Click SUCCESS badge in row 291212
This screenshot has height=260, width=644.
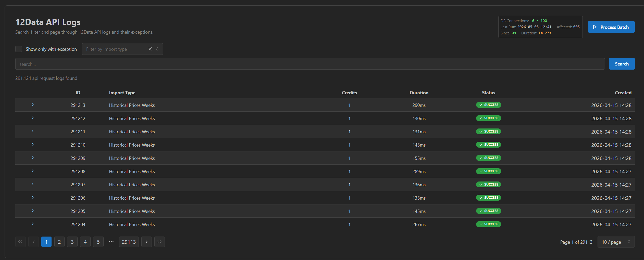(x=488, y=118)
